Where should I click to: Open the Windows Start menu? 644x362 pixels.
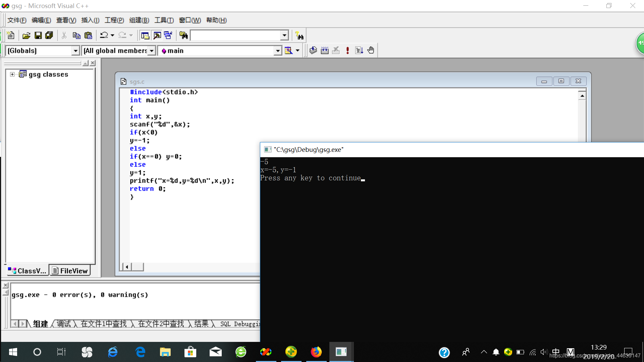[x=13, y=352]
